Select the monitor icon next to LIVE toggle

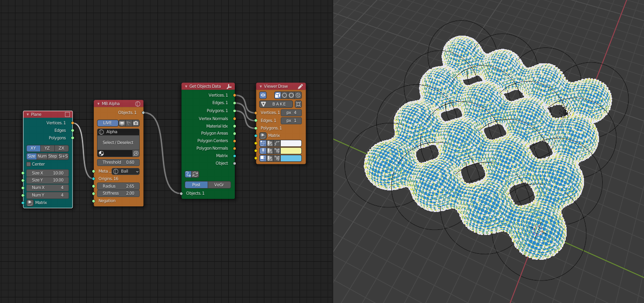click(121, 123)
